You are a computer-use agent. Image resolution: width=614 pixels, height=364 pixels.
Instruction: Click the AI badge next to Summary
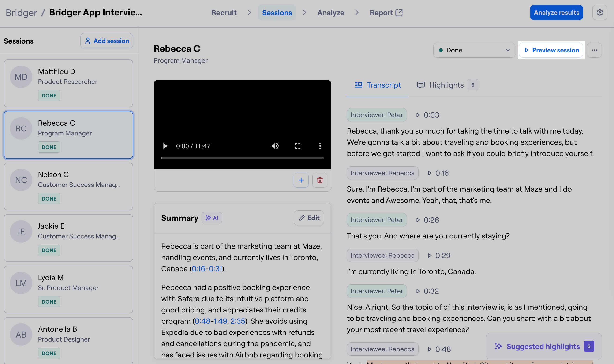(x=212, y=218)
